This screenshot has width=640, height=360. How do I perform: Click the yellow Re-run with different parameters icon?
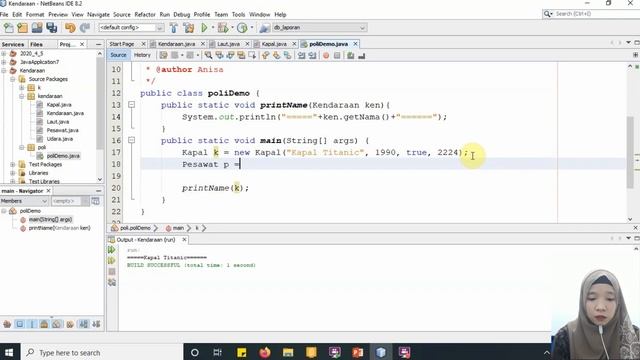tap(112, 260)
